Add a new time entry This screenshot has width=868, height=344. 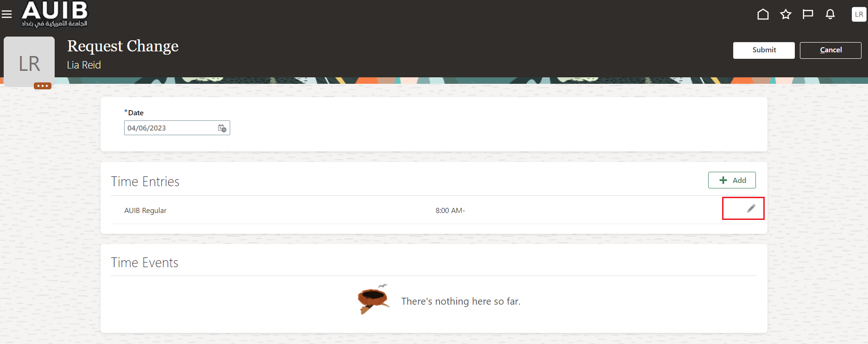pyautogui.click(x=732, y=180)
